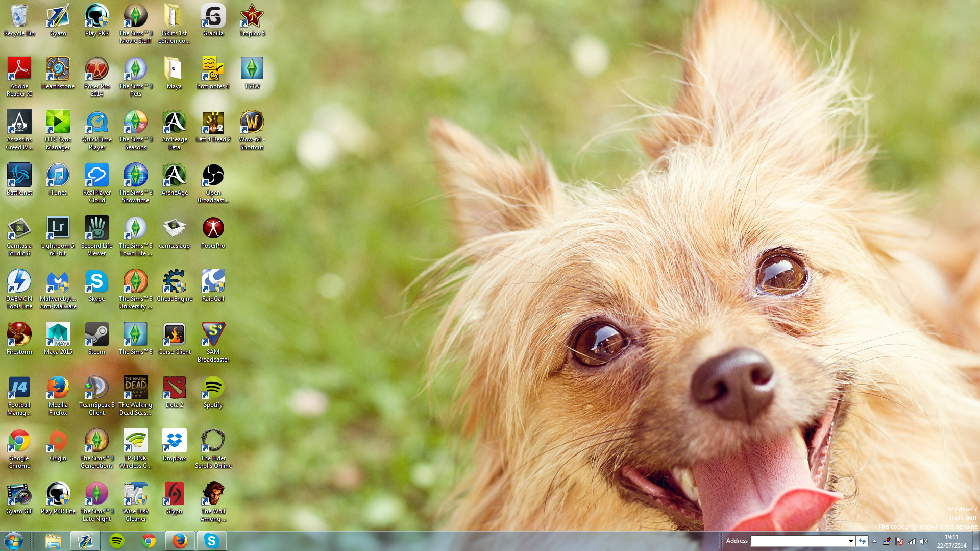Select the iTunes desktop shortcut
Viewport: 980px width, 551px height.
pyautogui.click(x=58, y=180)
